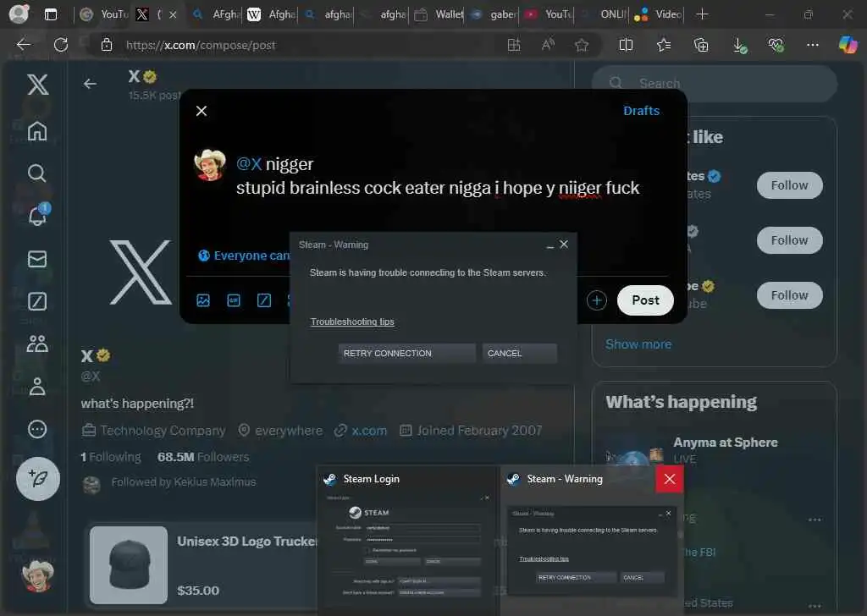The image size is (867, 616).
Task: Close the compose post dialog
Action: pyautogui.click(x=202, y=111)
